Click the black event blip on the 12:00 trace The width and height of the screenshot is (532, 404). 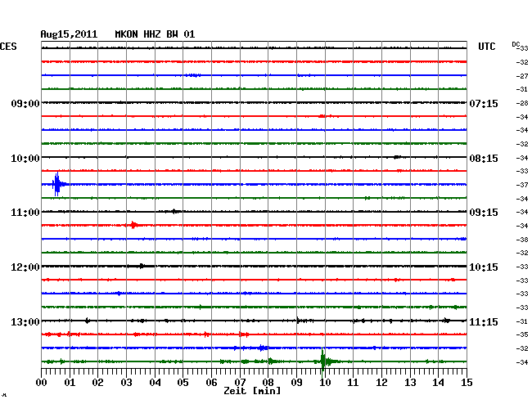pyautogui.click(x=142, y=266)
